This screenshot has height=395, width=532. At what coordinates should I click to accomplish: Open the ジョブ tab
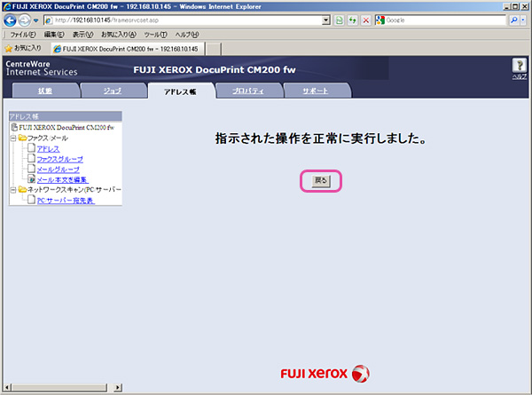click(x=112, y=91)
